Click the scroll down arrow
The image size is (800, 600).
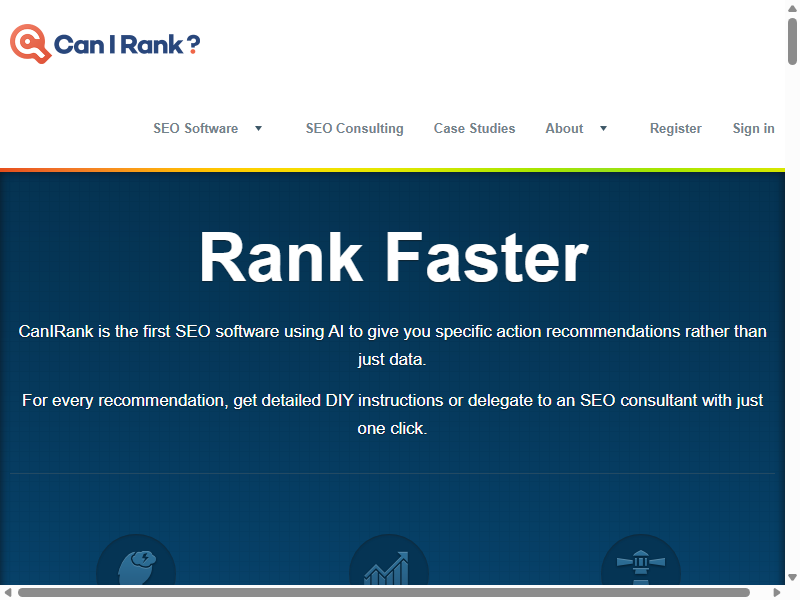(792, 578)
